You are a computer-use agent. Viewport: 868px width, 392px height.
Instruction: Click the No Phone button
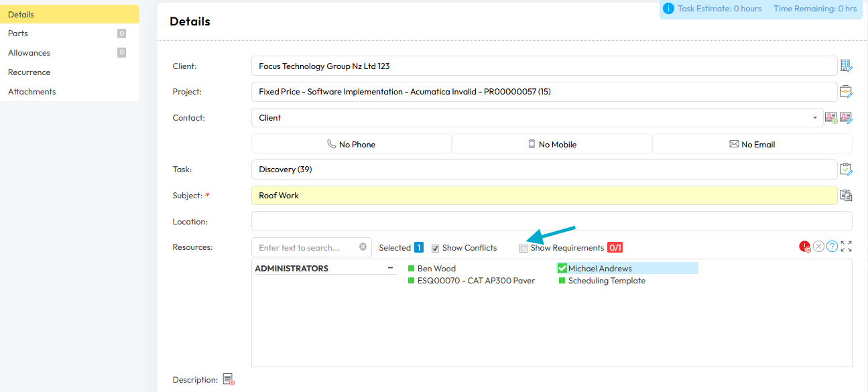(351, 144)
